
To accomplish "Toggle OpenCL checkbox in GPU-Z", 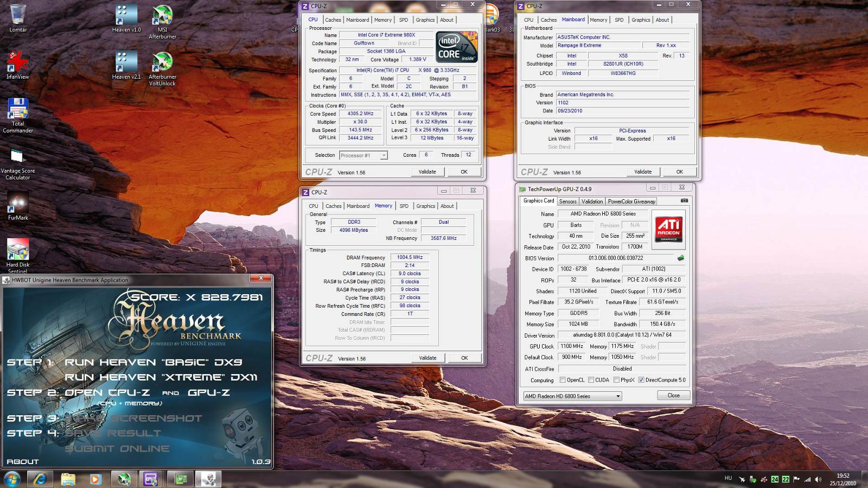I will point(562,380).
